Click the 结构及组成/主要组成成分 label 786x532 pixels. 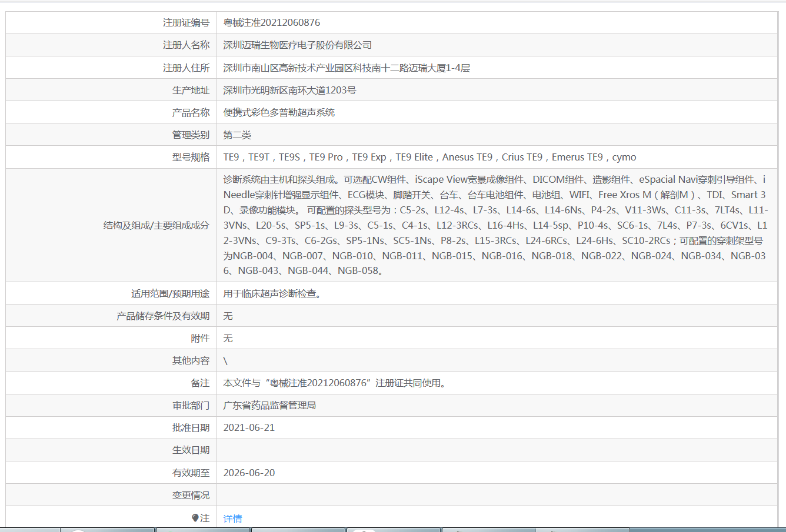(156, 225)
